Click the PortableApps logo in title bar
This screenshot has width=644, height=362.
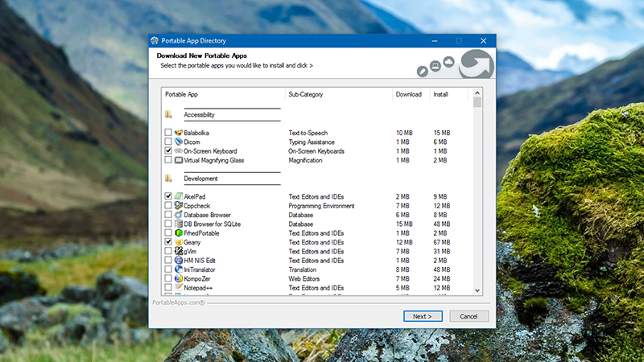pos(155,41)
